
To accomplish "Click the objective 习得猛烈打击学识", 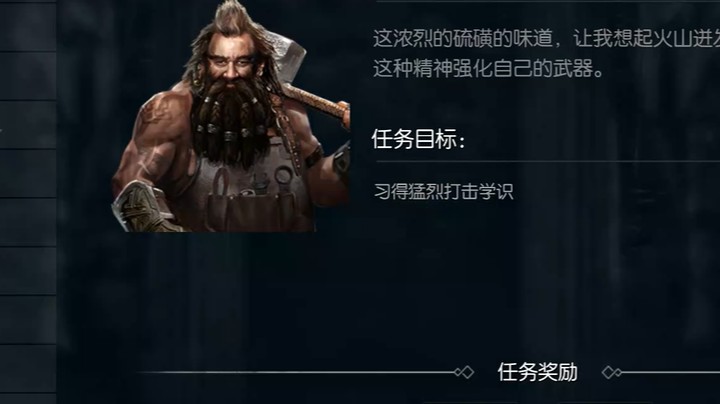I will pyautogui.click(x=444, y=191).
